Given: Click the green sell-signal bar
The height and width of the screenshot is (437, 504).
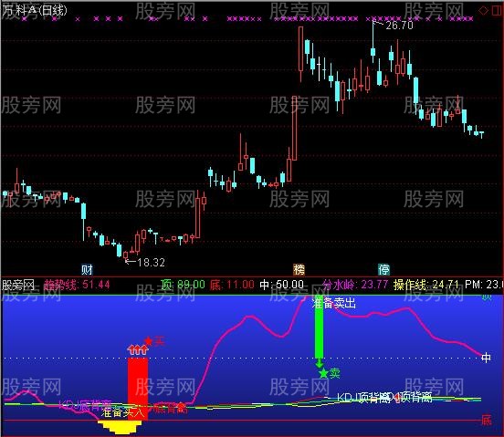Looking at the screenshot, I should (x=319, y=327).
